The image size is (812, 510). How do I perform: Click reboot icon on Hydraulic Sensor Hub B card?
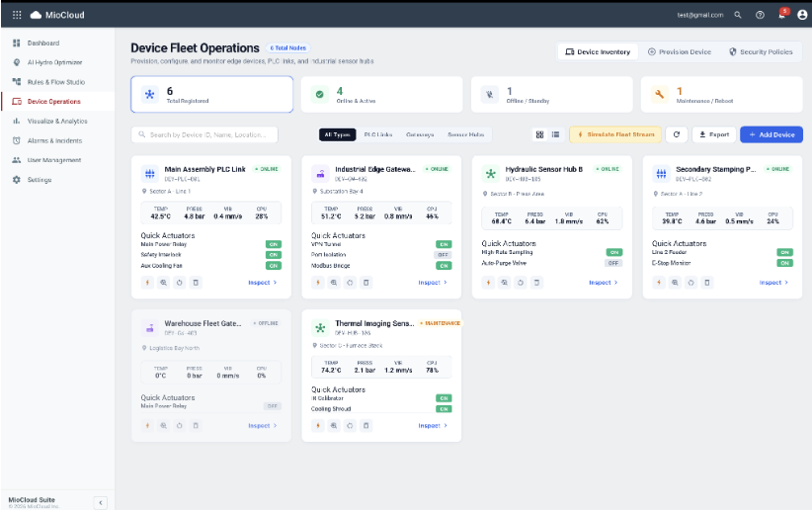[521, 283]
